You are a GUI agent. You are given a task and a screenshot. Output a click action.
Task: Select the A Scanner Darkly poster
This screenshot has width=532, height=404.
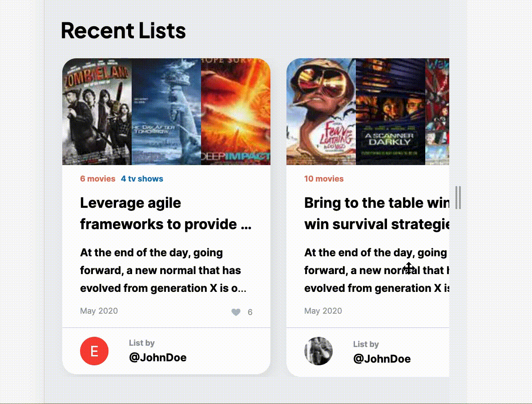(x=391, y=112)
